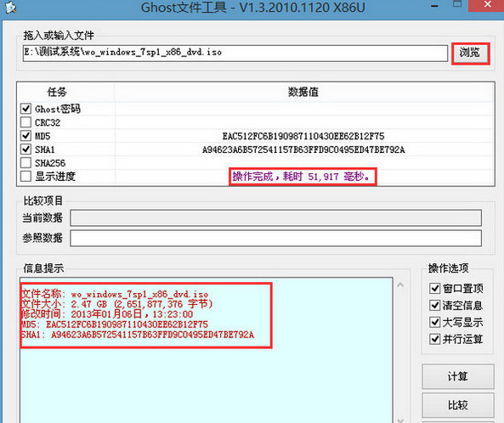Uncheck the Ghost密码 checkbox
Viewport: 504px width, 423px height.
click(x=25, y=109)
